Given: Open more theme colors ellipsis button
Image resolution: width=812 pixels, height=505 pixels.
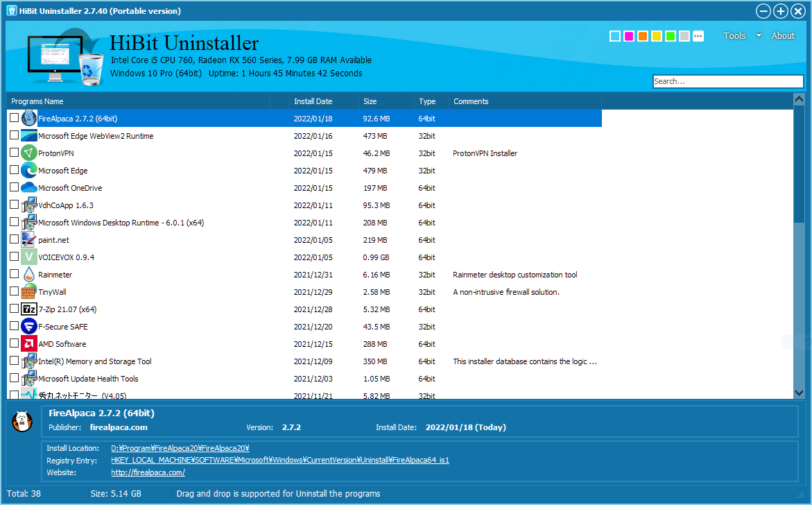Looking at the screenshot, I should 698,36.
